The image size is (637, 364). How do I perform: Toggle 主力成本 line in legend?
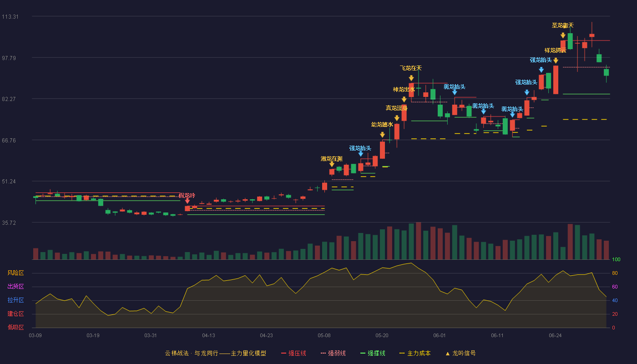(415, 353)
